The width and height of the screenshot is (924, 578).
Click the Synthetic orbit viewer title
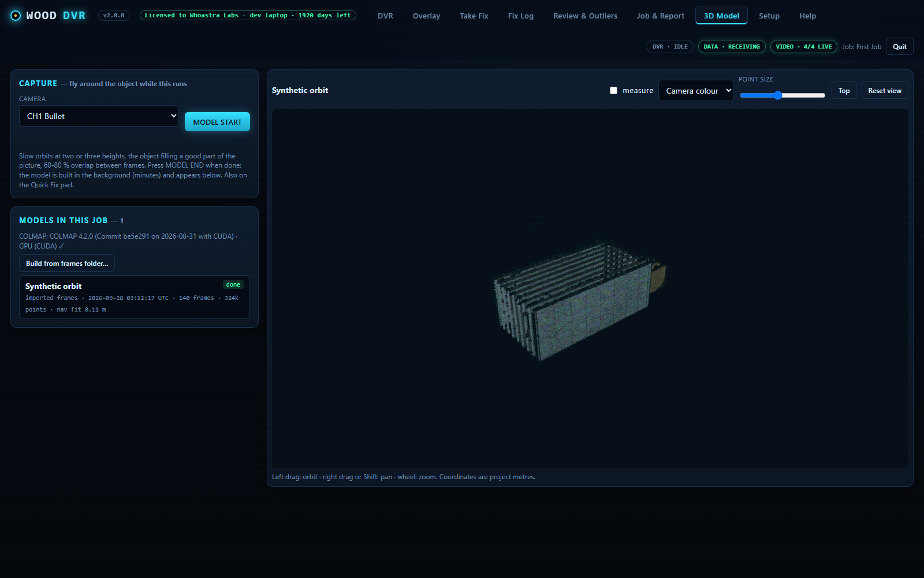300,90
